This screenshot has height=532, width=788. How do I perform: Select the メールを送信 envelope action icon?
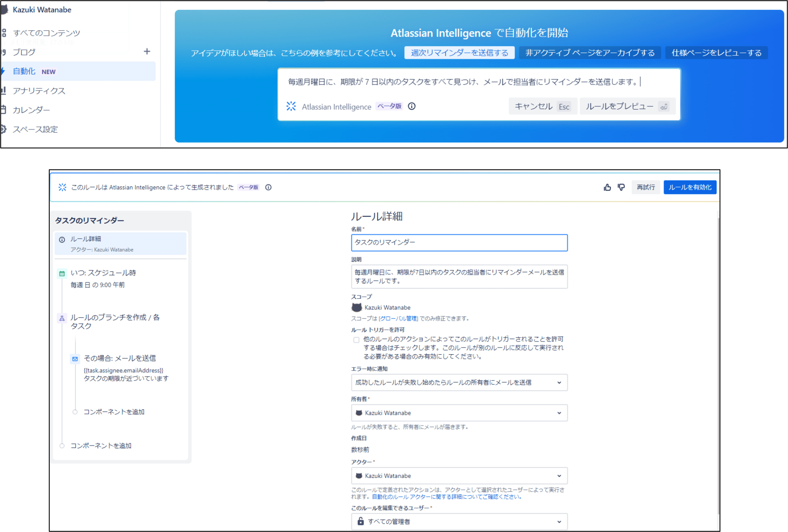[x=75, y=359]
